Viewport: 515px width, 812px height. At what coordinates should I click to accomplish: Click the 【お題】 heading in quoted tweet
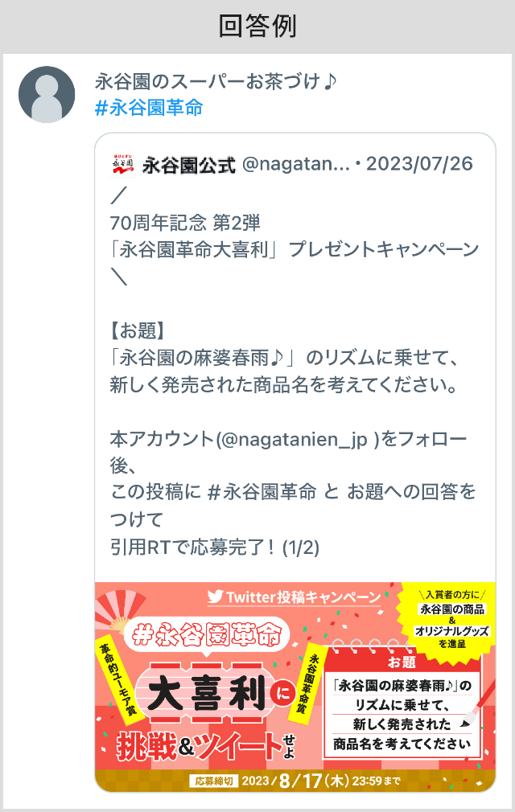click(x=138, y=330)
